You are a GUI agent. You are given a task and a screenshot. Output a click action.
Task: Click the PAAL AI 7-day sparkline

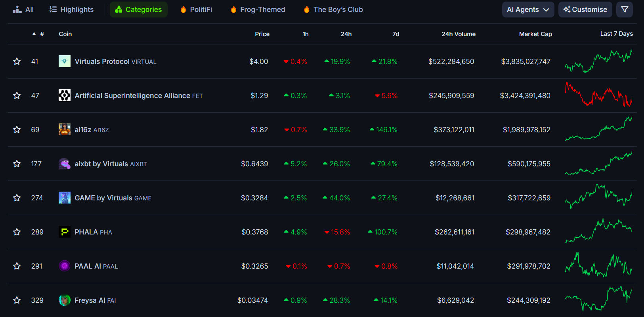pos(598,265)
